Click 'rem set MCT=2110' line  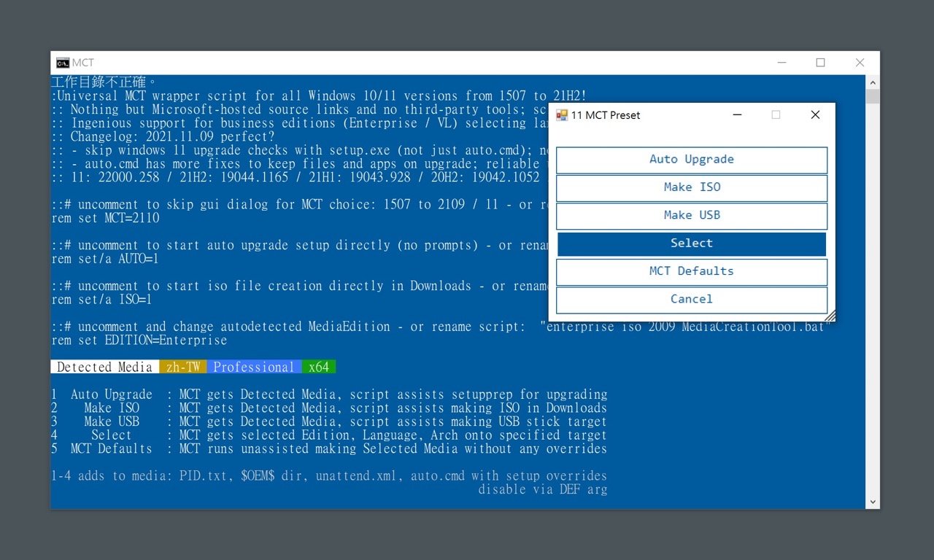click(x=105, y=218)
